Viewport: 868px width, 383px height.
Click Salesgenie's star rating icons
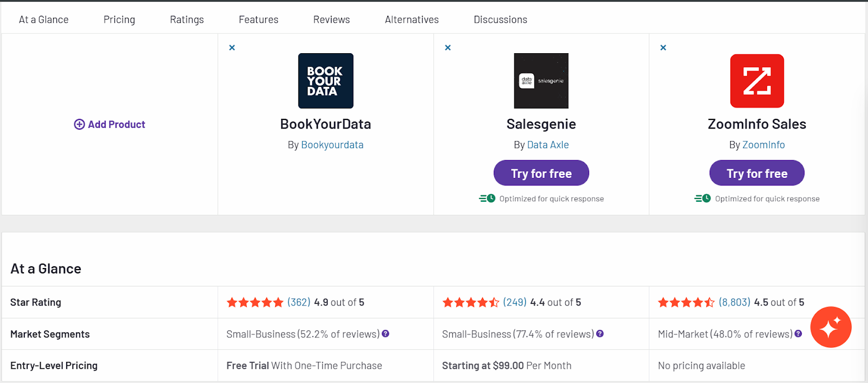471,302
